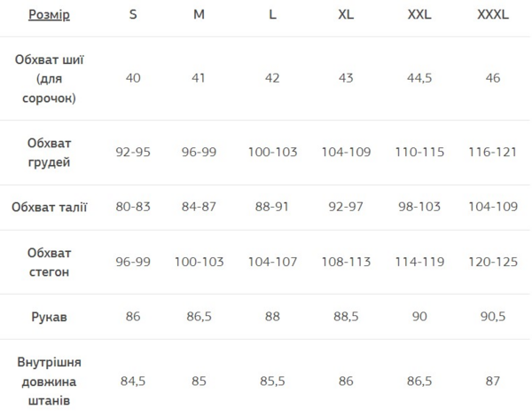Select inseam value 84,5 for size S
The height and width of the screenshot is (417, 532).
point(133,382)
